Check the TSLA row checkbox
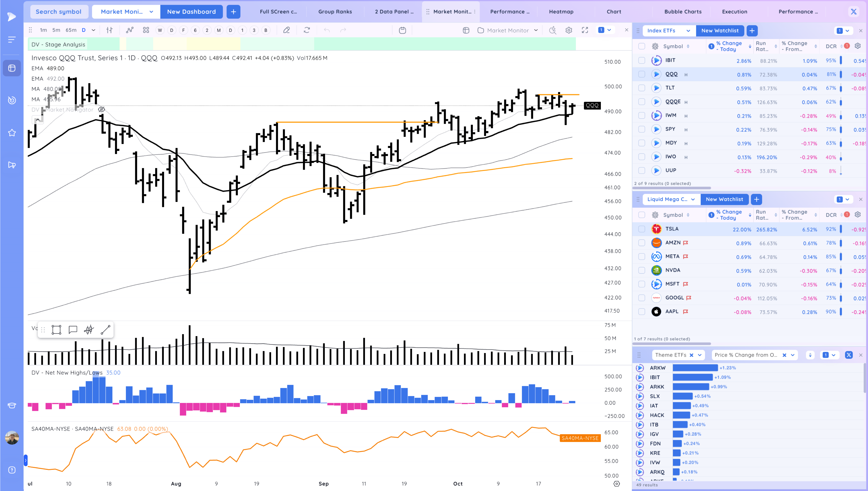This screenshot has width=868, height=491. point(642,229)
